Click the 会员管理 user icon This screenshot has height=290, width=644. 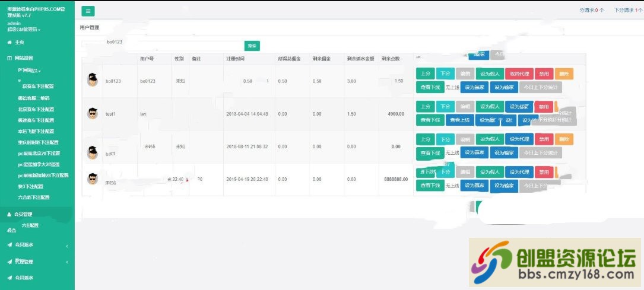click(x=9, y=214)
